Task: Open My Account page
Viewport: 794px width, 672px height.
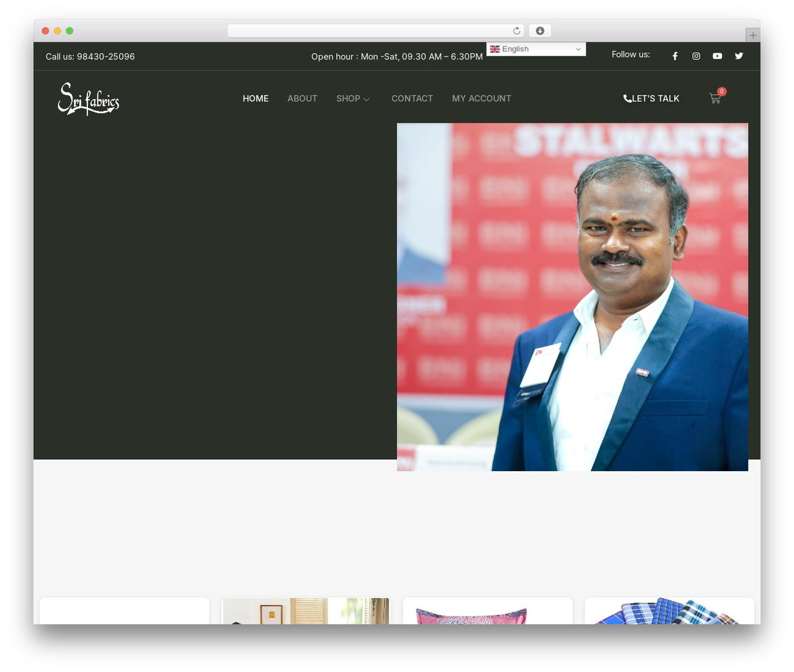Action: click(x=481, y=99)
